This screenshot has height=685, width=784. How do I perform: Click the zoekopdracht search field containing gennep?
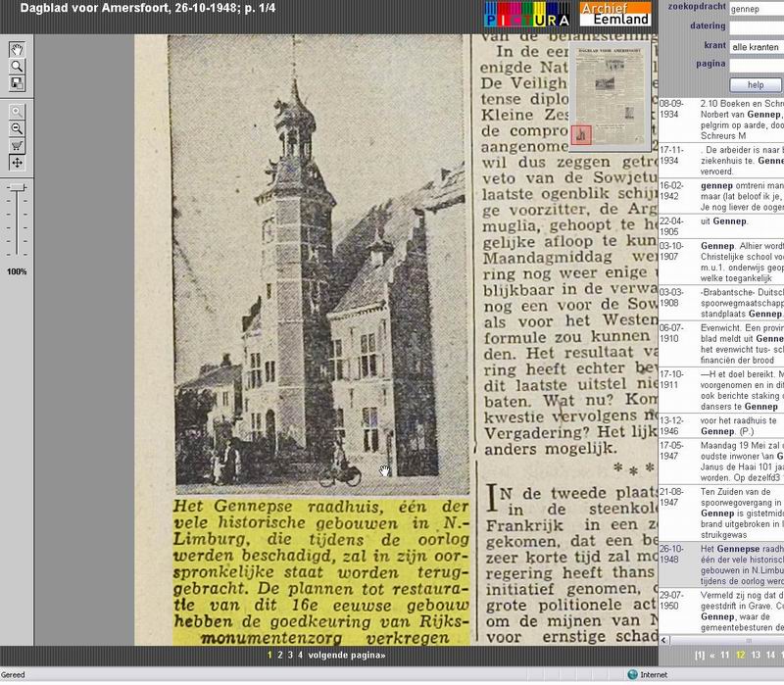click(757, 9)
